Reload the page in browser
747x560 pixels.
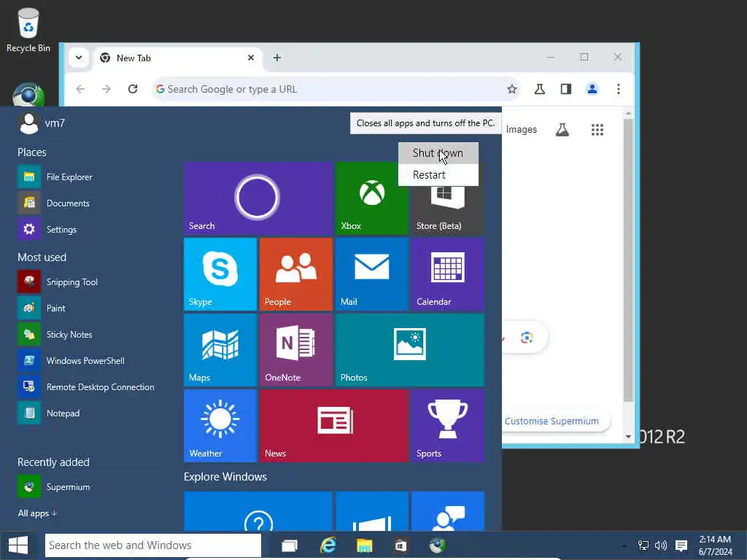click(x=133, y=89)
